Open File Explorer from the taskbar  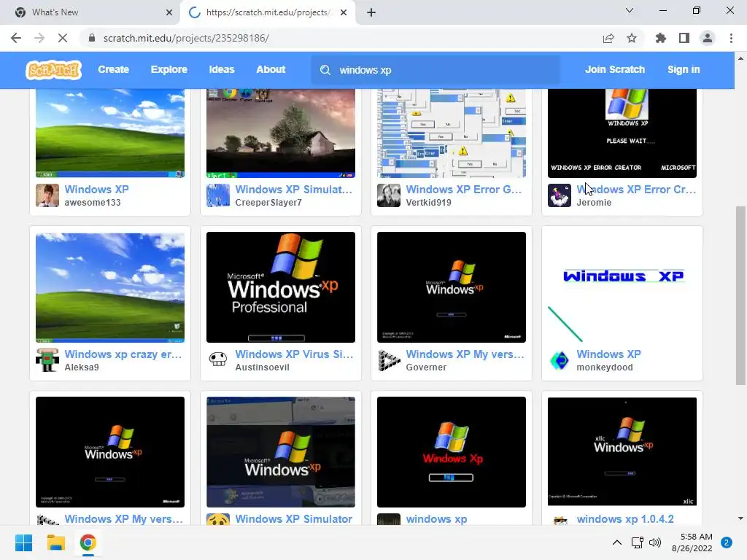pyautogui.click(x=55, y=542)
